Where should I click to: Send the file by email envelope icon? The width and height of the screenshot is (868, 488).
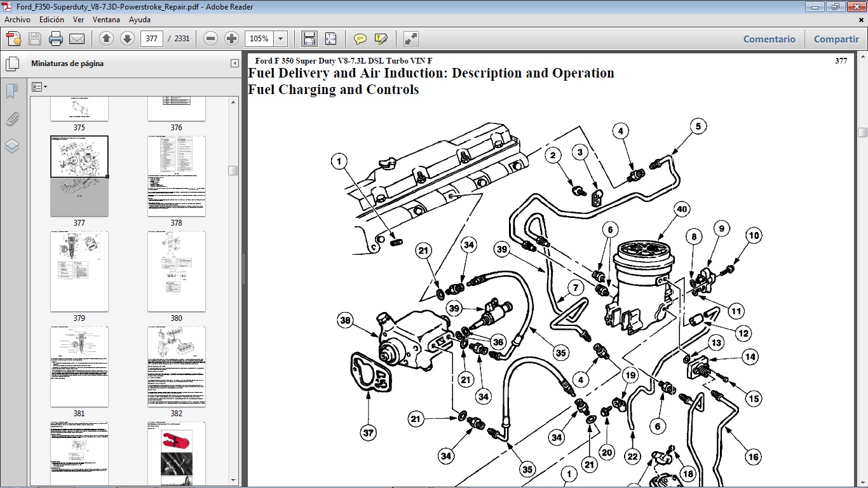tap(77, 39)
